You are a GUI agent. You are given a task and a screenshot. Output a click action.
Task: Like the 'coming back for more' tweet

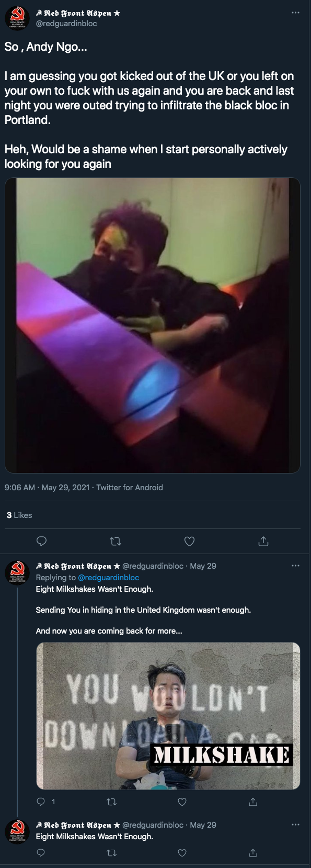coord(182,802)
